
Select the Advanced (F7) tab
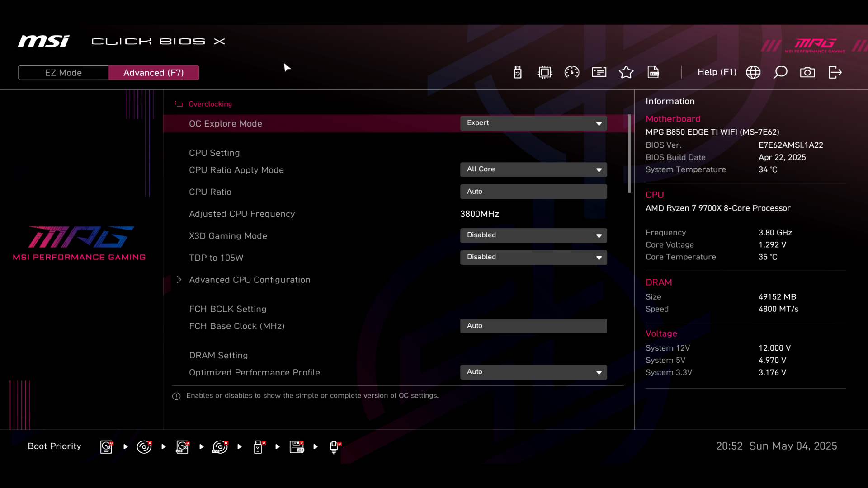pyautogui.click(x=154, y=73)
